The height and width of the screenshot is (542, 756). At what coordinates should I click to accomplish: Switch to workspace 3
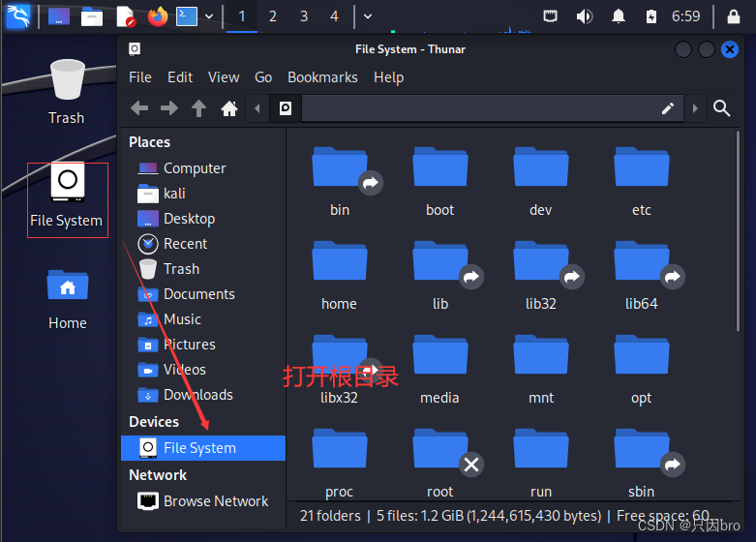point(304,16)
